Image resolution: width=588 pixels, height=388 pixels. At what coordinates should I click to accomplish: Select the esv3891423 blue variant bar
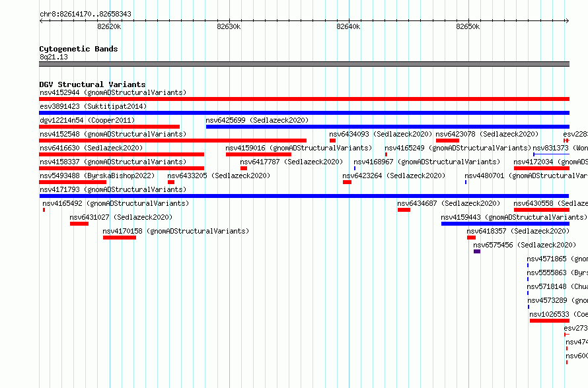tap(304, 113)
